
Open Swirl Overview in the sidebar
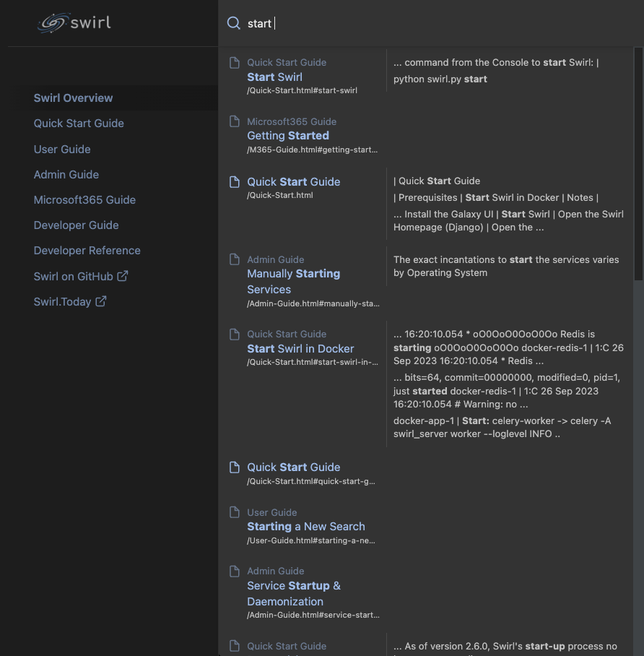point(73,98)
